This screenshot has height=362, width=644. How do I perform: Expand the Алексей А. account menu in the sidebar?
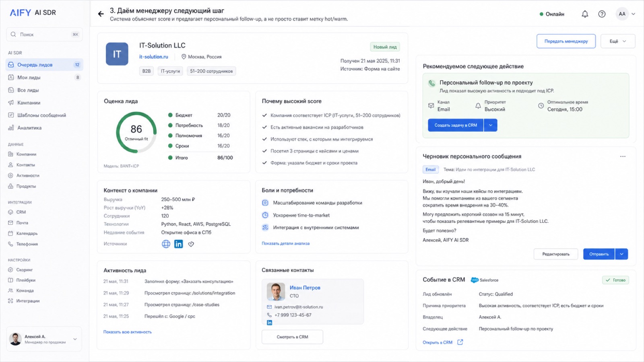coord(75,339)
